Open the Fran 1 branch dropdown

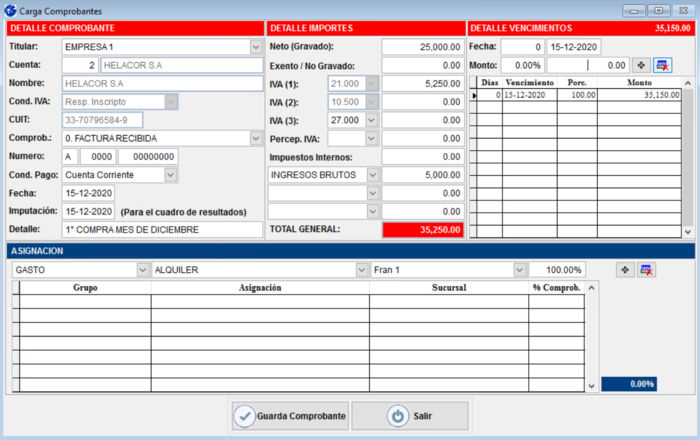519,270
